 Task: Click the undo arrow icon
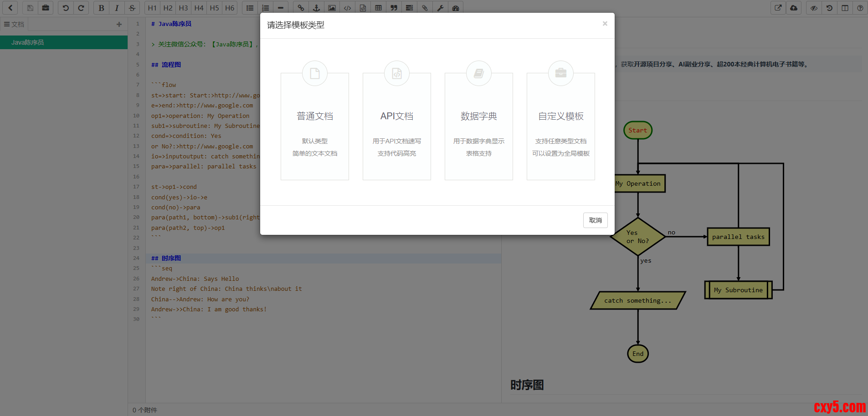pos(66,8)
